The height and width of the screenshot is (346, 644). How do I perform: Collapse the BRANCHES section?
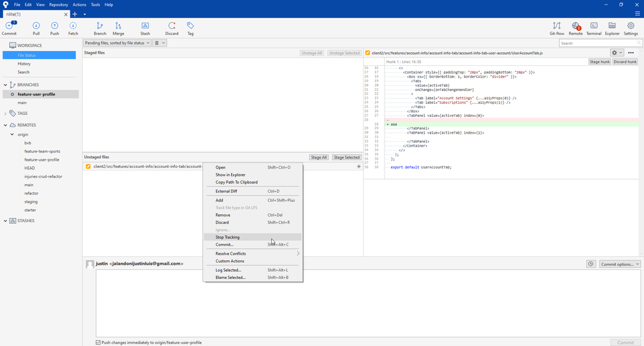pyautogui.click(x=5, y=85)
